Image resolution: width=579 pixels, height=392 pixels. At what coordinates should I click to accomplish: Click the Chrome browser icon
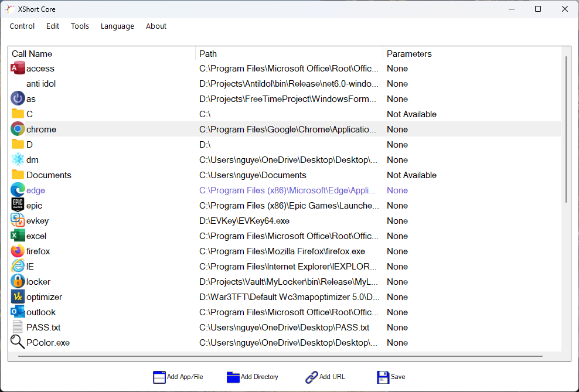coord(18,129)
